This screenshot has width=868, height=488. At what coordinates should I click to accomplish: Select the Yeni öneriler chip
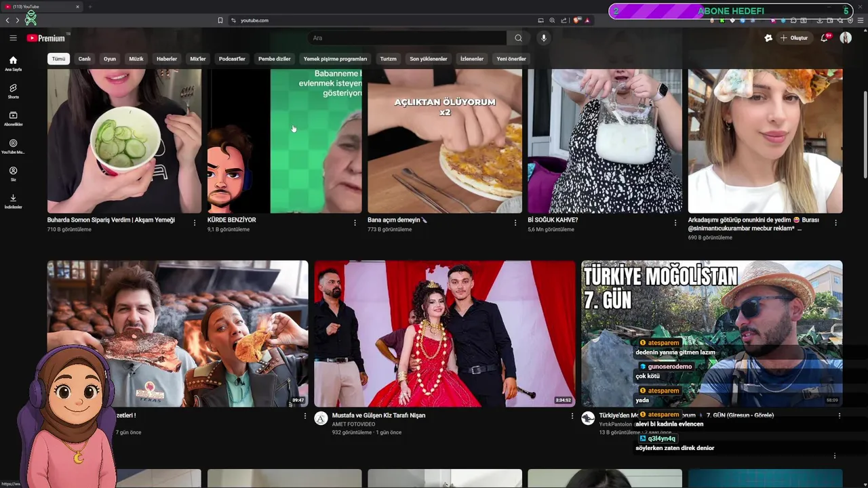[x=511, y=59]
